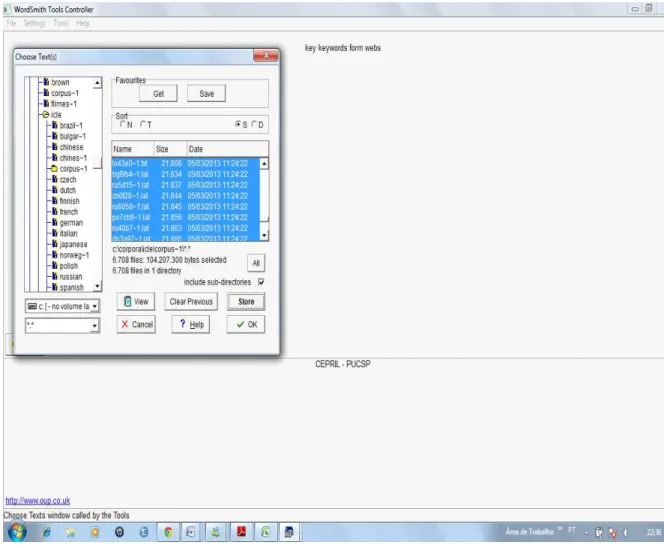Open Windows Media Player from the taskbar
The image size is (664, 548).
[95, 532]
